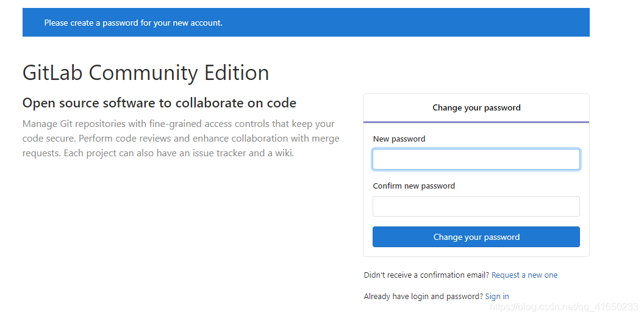This screenshot has width=644, height=318.
Task: Click the Already have login and password text
Action: [423, 296]
